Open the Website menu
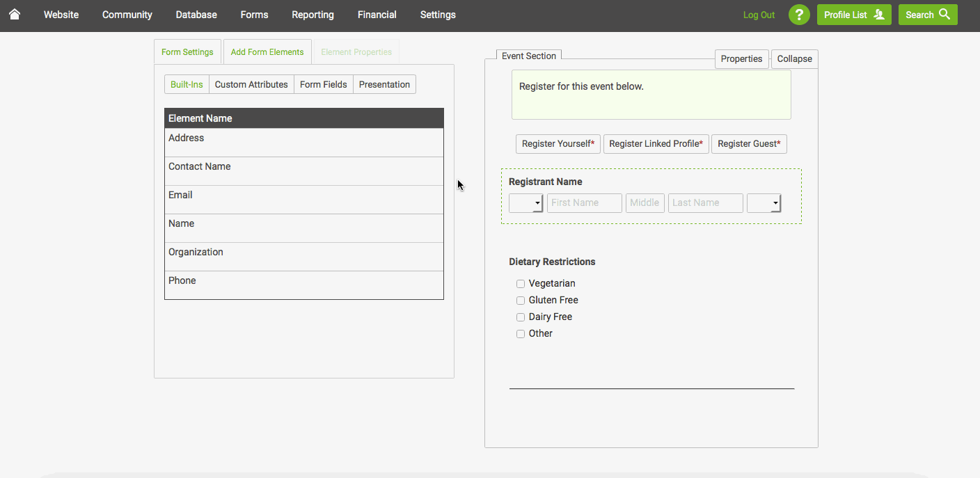This screenshot has height=478, width=980. coord(61,15)
